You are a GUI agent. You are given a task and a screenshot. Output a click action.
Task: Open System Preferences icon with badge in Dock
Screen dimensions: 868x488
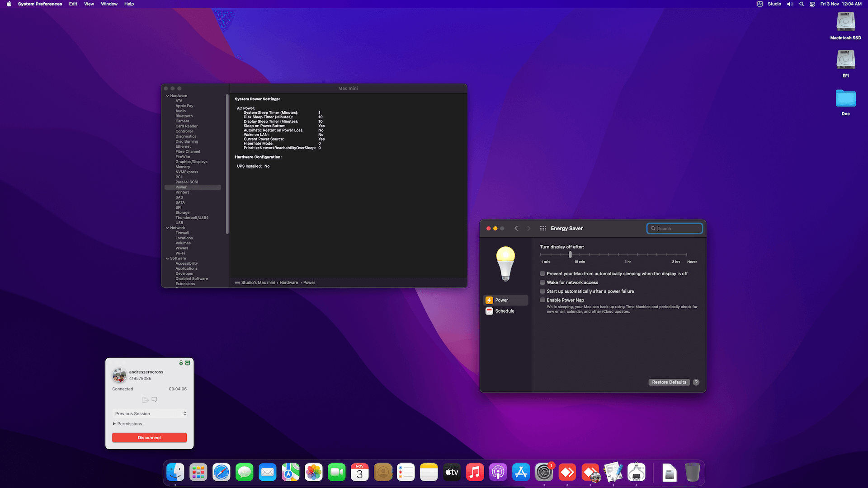click(x=544, y=473)
